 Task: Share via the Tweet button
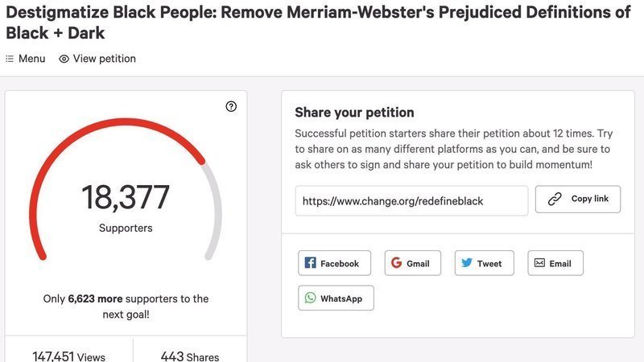[x=484, y=263]
